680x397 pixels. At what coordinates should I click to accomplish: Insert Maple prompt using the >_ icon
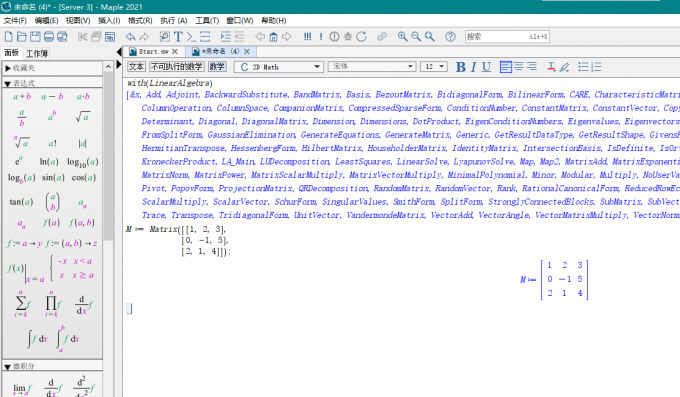(x=192, y=37)
